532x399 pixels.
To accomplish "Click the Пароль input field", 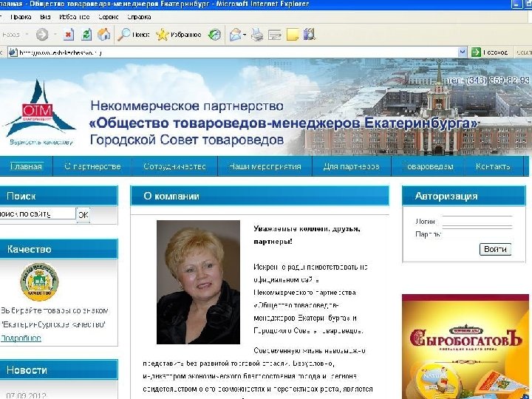I will click(x=477, y=233).
